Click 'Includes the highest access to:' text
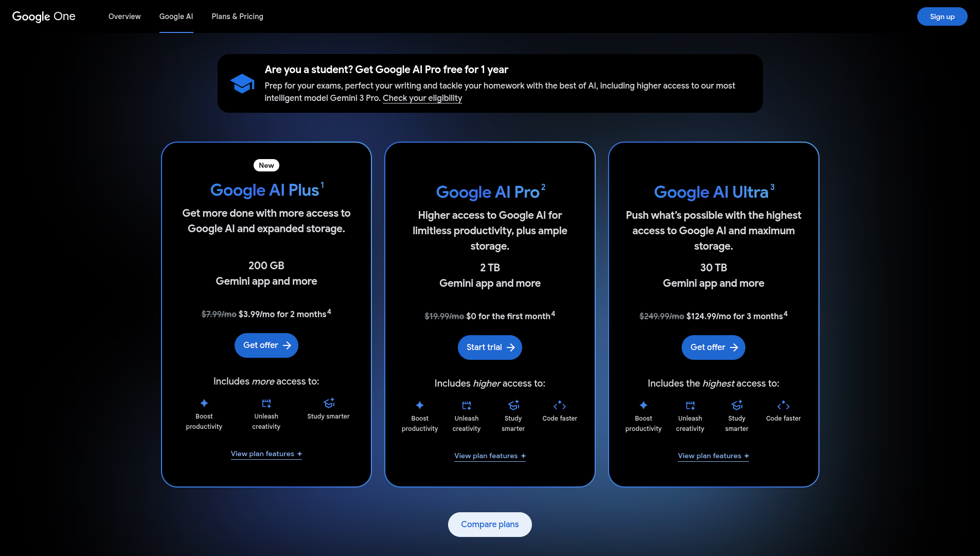The height and width of the screenshot is (556, 980). pos(714,384)
